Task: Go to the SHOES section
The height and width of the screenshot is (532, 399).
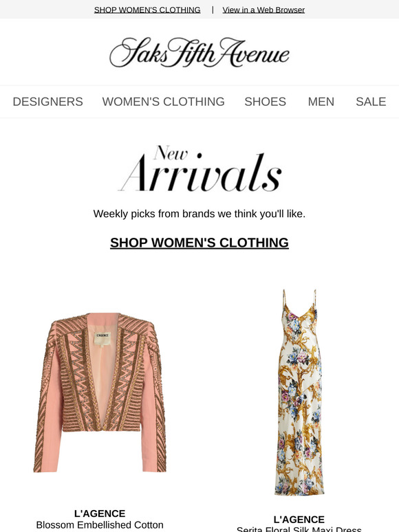Action: point(266,102)
